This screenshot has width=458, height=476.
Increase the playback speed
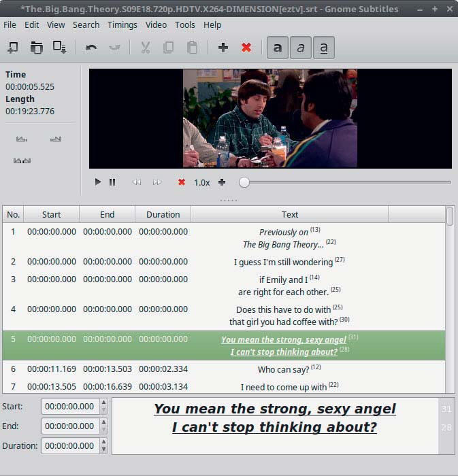[222, 182]
